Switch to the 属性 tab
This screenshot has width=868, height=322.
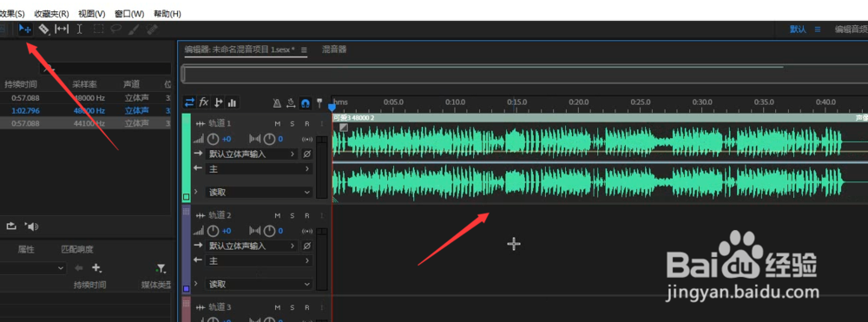[x=26, y=249]
